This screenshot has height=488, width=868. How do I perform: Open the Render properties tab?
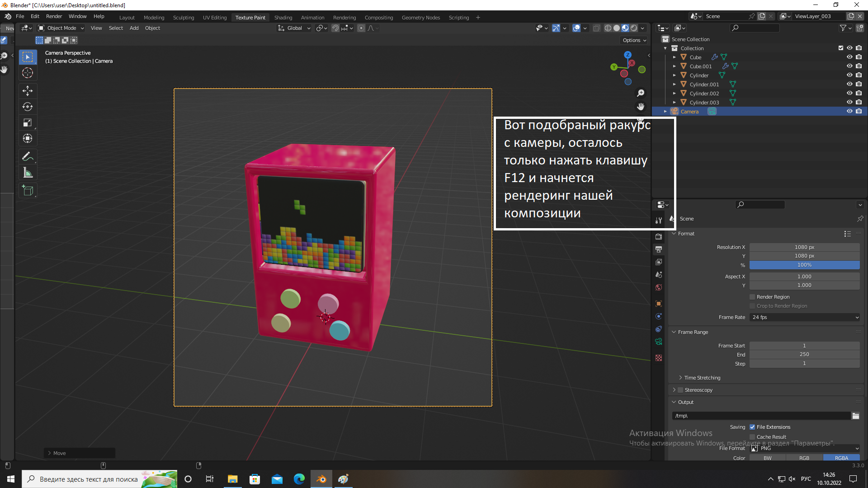(659, 236)
